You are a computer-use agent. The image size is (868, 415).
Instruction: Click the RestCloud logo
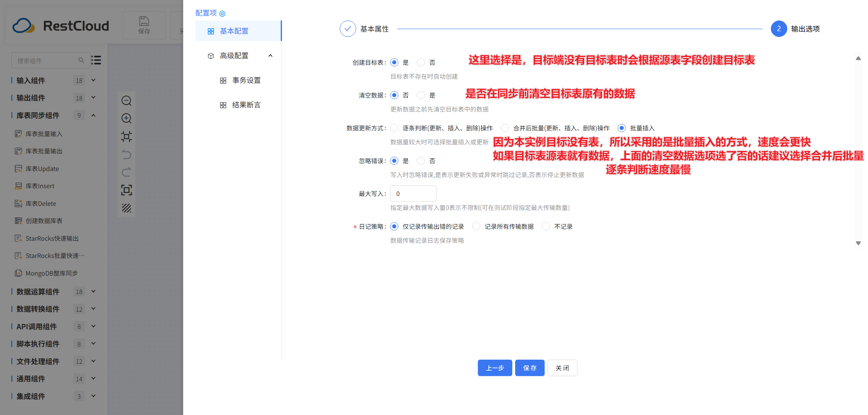(61, 25)
